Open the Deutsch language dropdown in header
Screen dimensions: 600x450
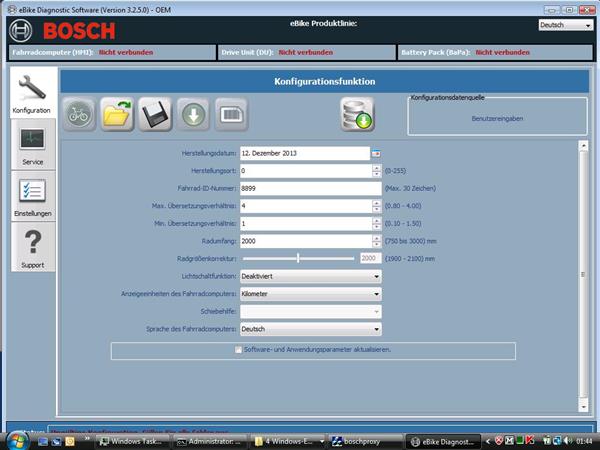click(x=566, y=25)
